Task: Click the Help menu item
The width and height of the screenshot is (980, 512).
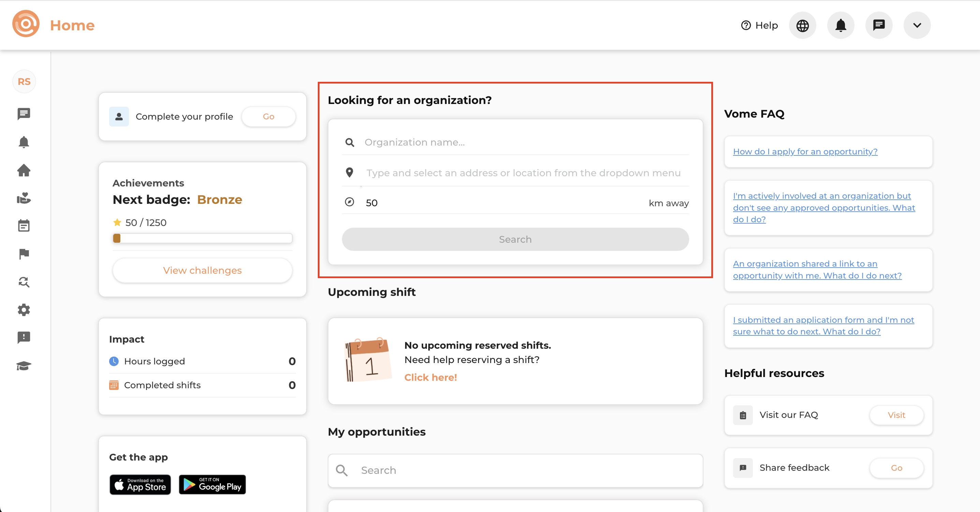Action: (759, 26)
